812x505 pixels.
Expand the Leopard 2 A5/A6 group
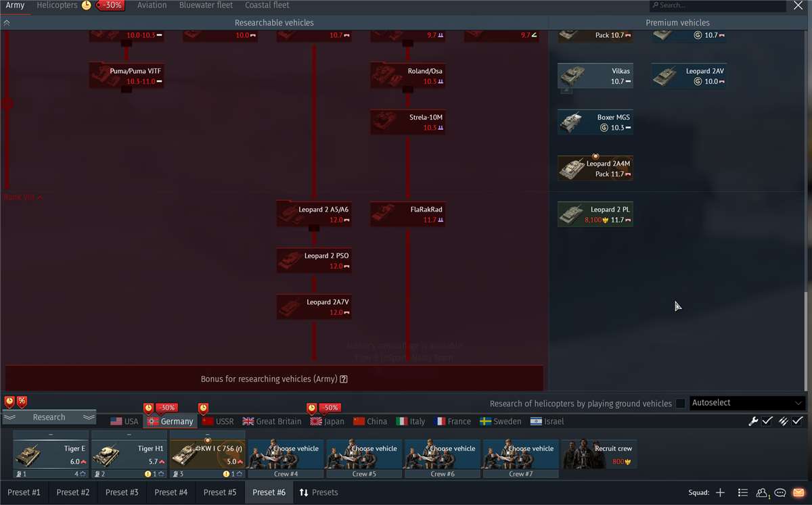[314, 229]
